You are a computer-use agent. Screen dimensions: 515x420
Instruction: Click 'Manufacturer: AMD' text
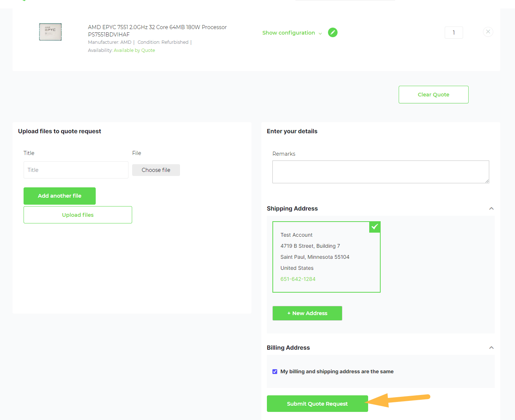click(110, 42)
